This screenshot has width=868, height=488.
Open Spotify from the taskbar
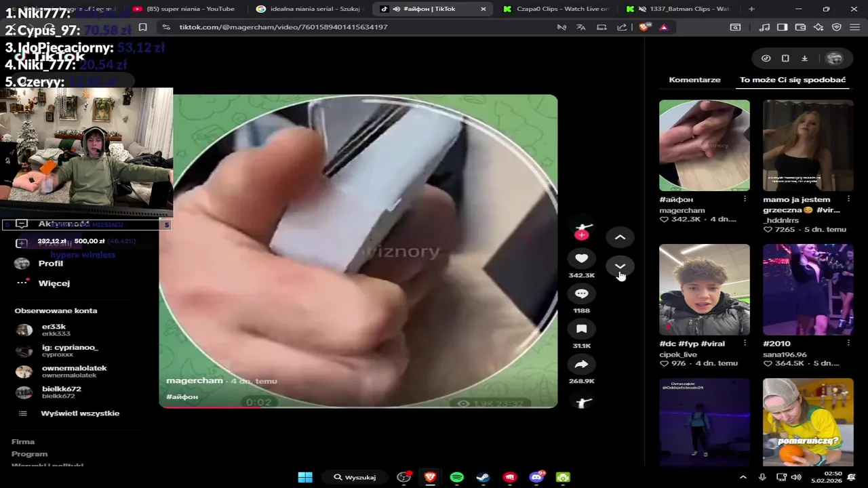tap(456, 477)
